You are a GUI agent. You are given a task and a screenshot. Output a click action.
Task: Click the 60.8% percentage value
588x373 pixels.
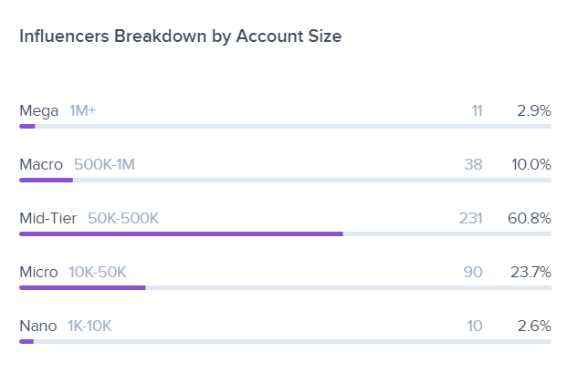click(x=530, y=219)
